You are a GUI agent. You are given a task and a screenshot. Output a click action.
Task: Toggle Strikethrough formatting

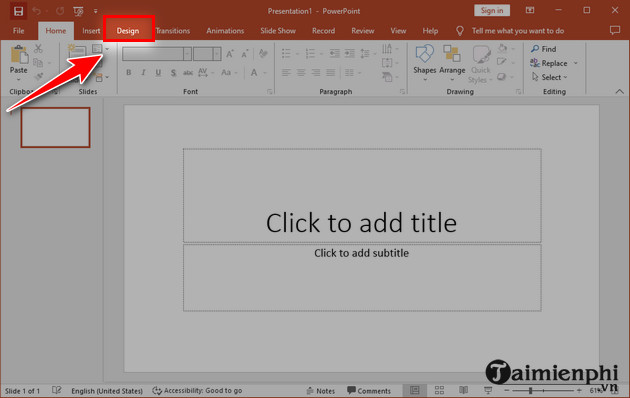pos(188,73)
